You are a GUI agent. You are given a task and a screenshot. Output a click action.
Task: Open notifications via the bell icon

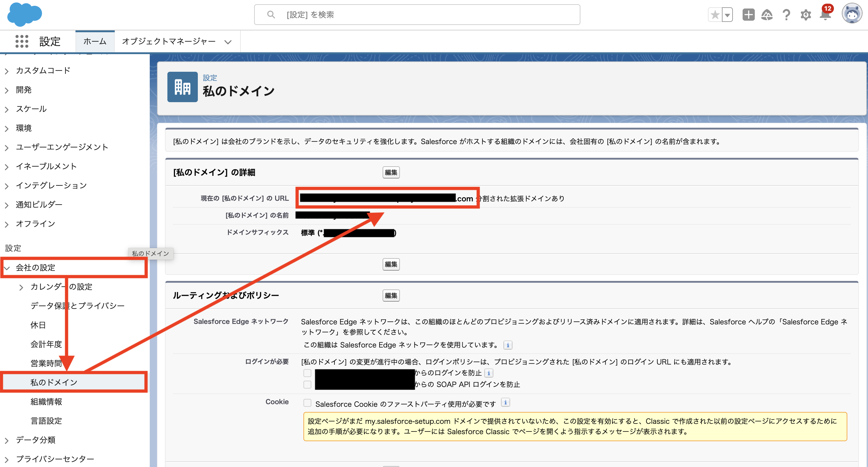(x=825, y=15)
